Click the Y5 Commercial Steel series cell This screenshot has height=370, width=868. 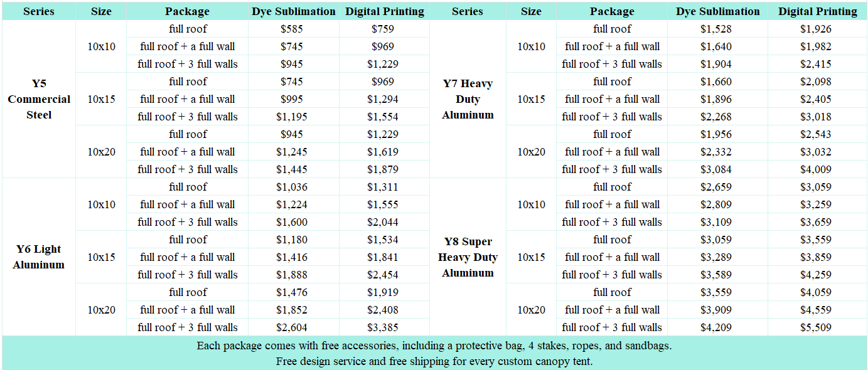tap(39, 99)
